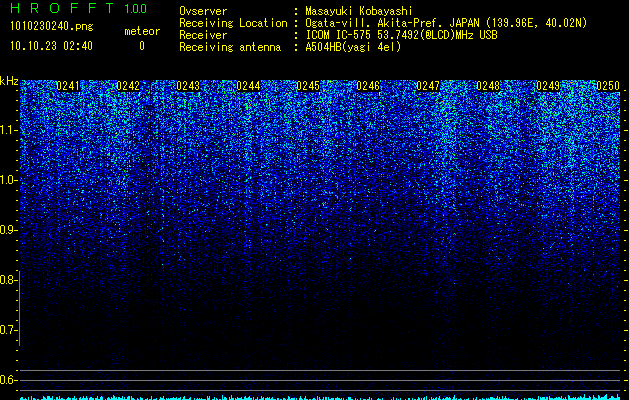Click the 0247 time marker
The height and width of the screenshot is (400, 629).
428,86
